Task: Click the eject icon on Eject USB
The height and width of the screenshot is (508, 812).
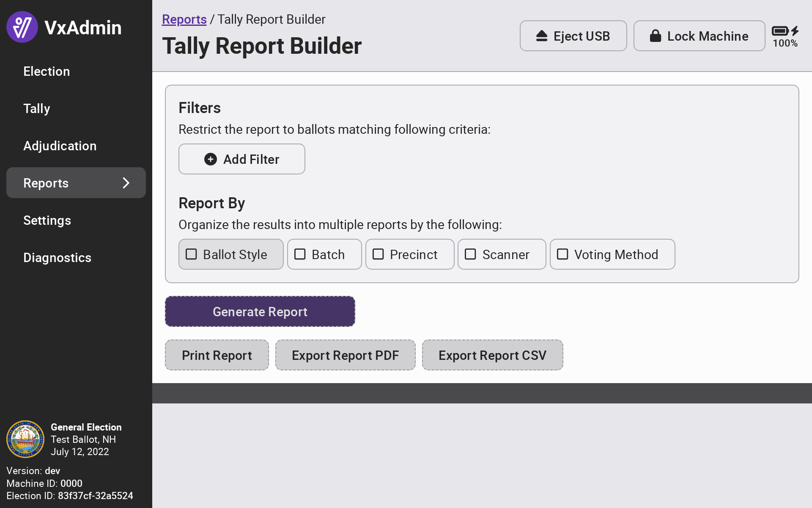Action: tap(542, 36)
